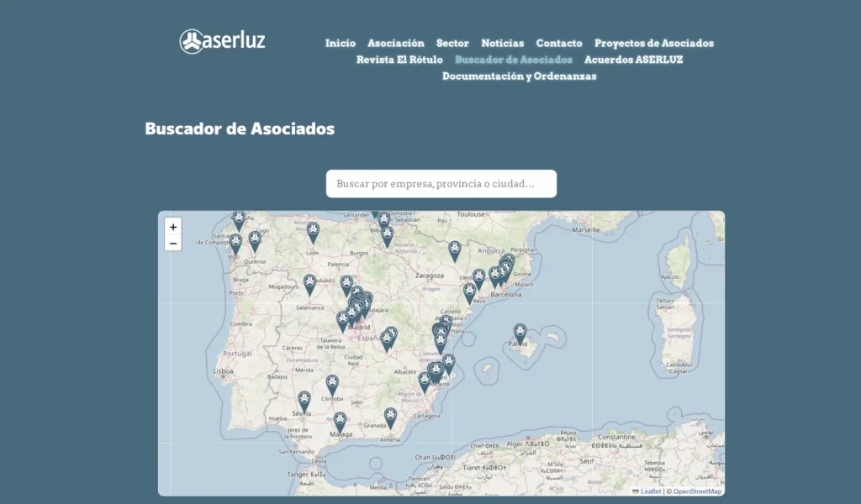Go to the Contacto page
Viewport: 861px width, 504px height.
558,43
